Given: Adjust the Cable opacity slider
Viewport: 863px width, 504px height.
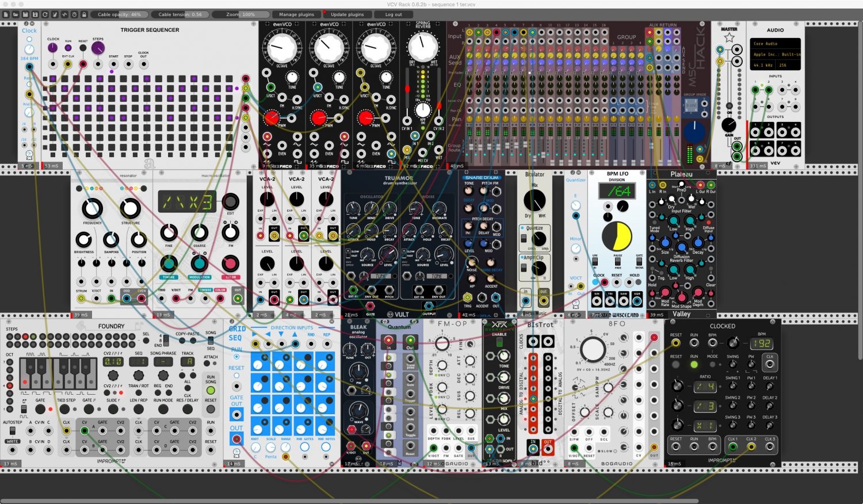Looking at the screenshot, I should click(119, 14).
